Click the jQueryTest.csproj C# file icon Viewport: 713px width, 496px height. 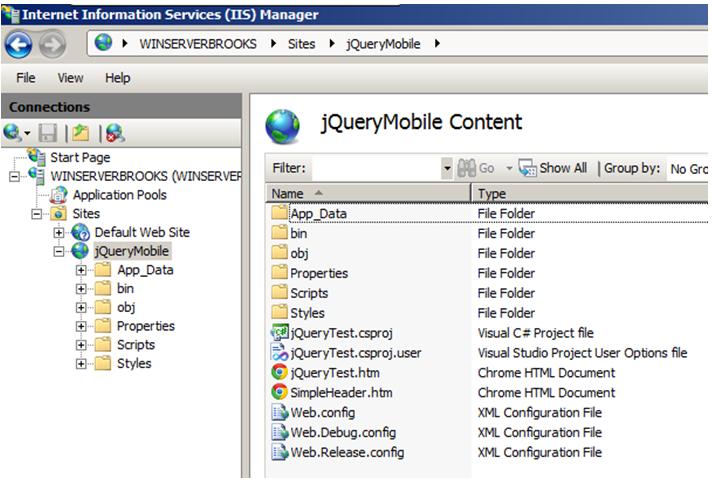click(279, 333)
